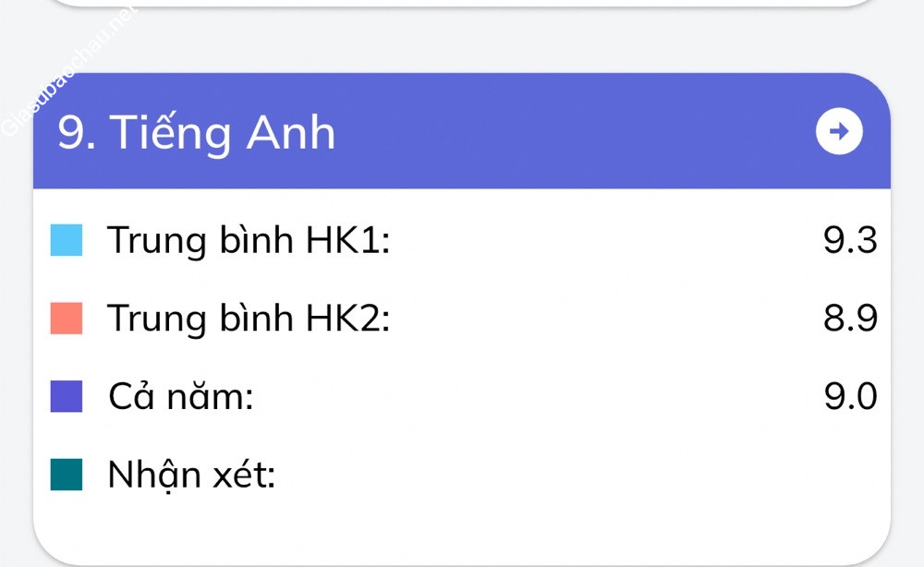Image resolution: width=924 pixels, height=567 pixels.
Task: Pick the purple Cả năm color square
Action: tap(67, 397)
